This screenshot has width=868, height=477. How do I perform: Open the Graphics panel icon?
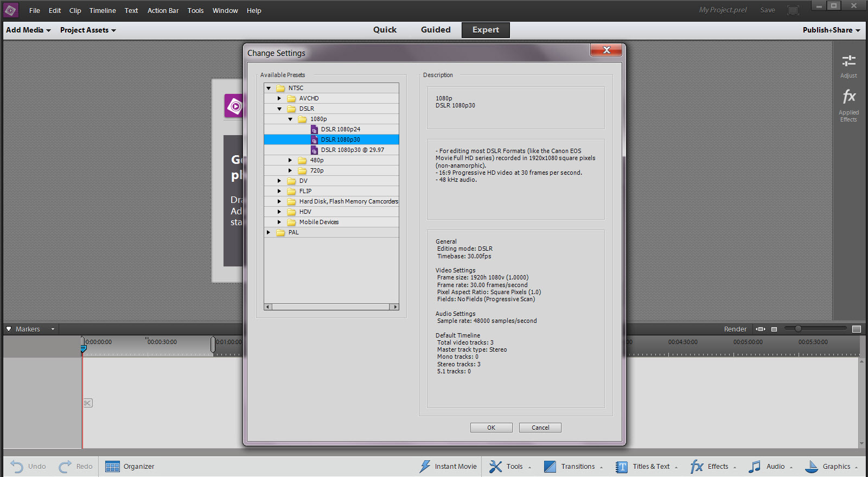pos(812,467)
